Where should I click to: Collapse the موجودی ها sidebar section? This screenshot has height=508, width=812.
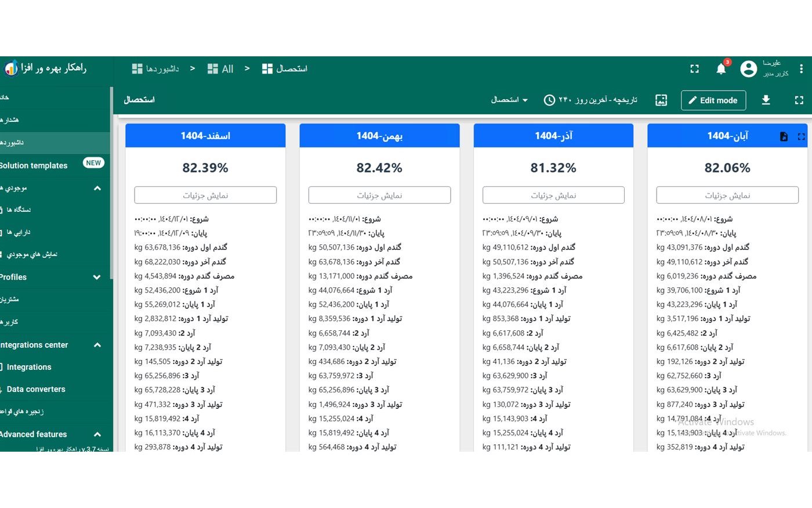click(x=97, y=188)
